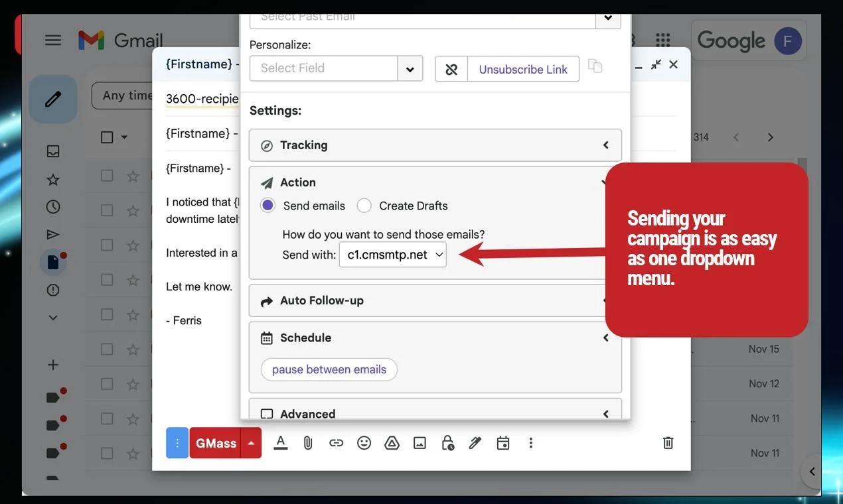Click the Compose pencil button

click(53, 99)
